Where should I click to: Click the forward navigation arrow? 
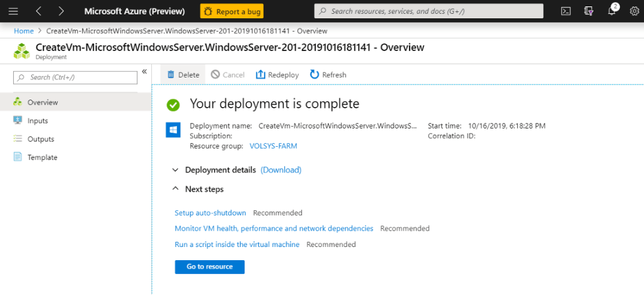[61, 11]
